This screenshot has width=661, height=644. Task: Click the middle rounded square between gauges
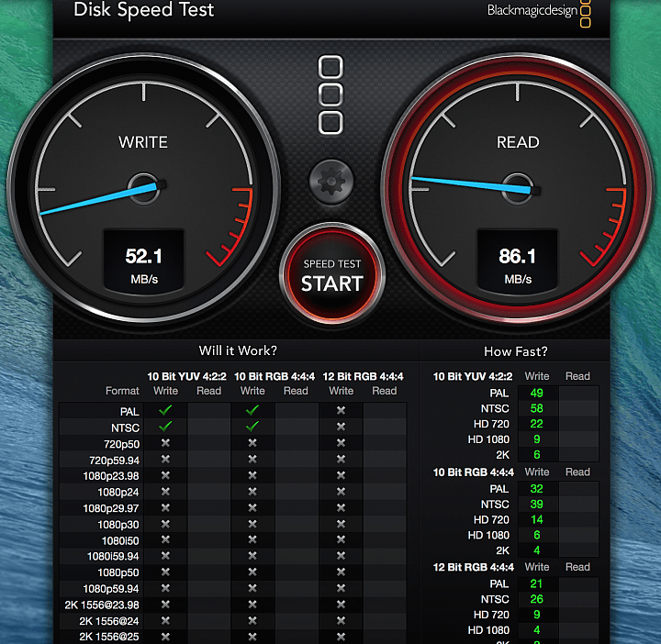tap(330, 94)
